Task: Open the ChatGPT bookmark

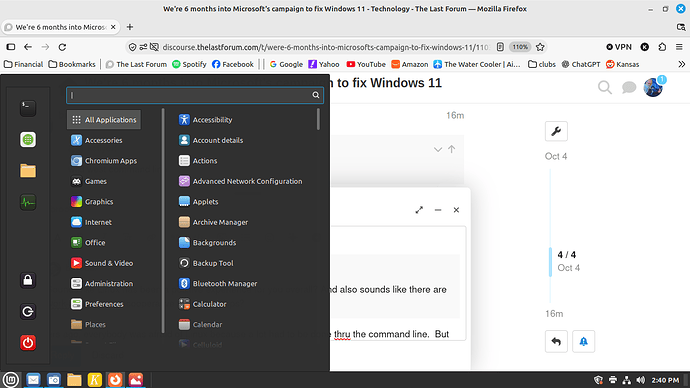Action: (581, 64)
